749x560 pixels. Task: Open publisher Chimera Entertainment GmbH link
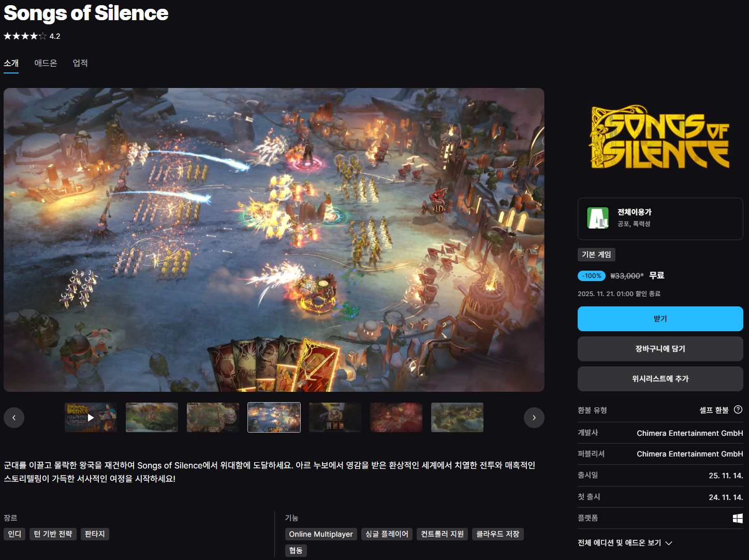click(x=689, y=454)
